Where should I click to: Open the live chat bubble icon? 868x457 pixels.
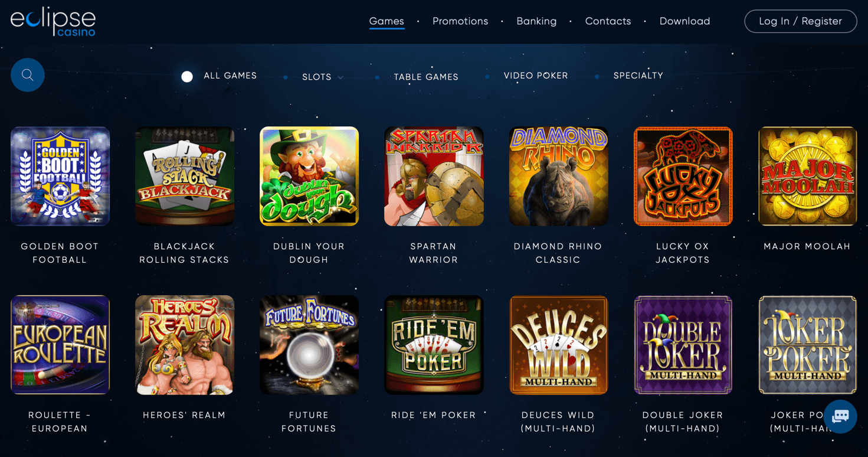(x=840, y=416)
